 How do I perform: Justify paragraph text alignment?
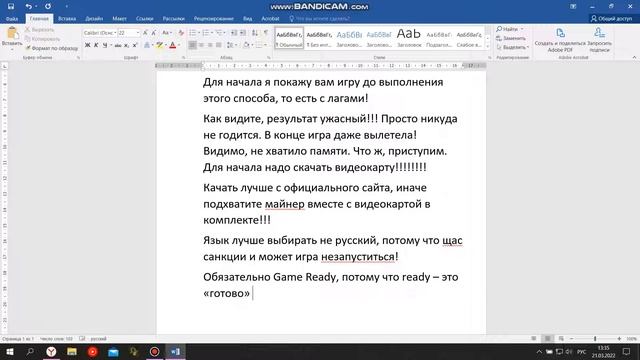[x=219, y=45]
